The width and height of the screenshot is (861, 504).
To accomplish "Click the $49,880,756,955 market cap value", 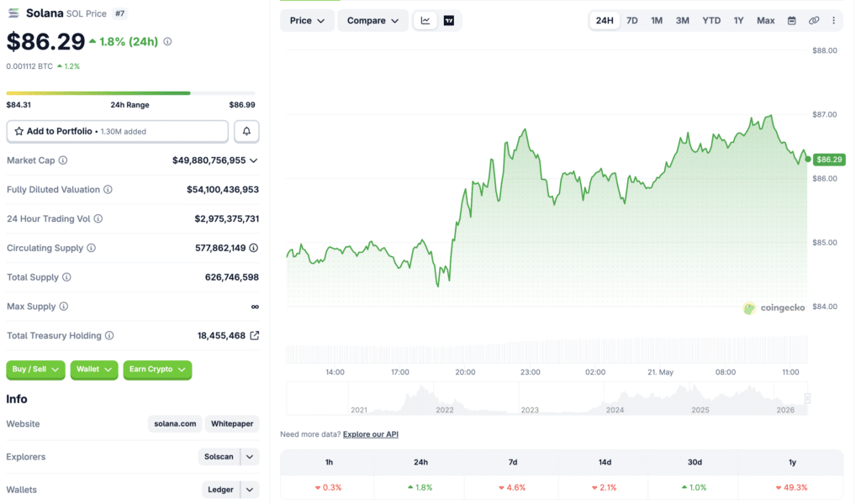I will [209, 160].
